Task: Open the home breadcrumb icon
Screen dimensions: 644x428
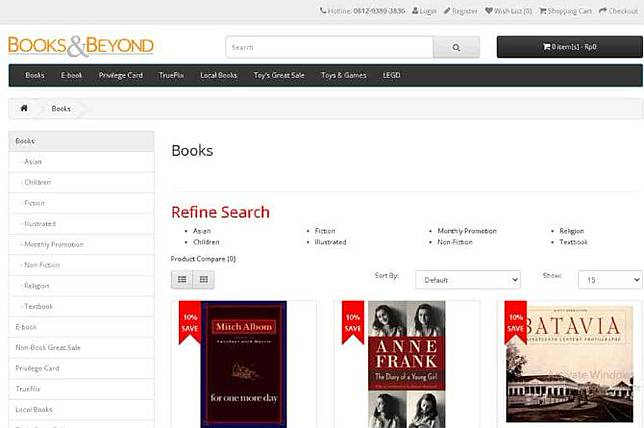Action: click(24, 108)
